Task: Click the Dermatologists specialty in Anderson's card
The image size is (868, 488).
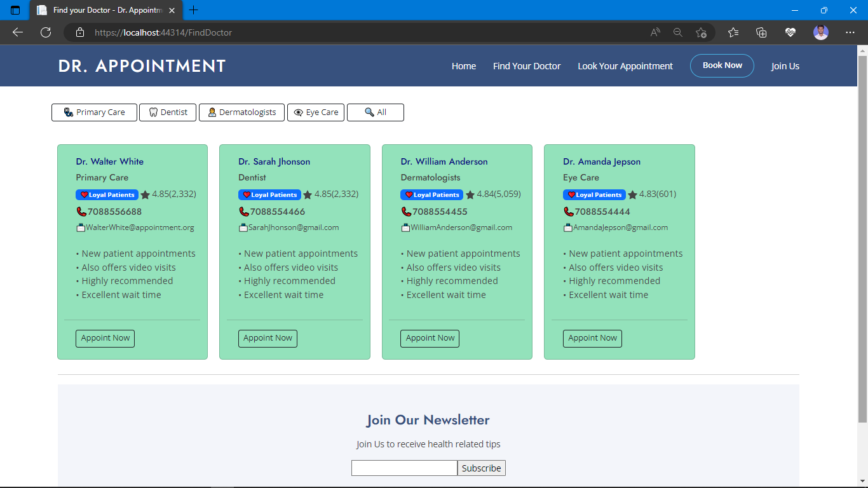Action: coord(430,177)
